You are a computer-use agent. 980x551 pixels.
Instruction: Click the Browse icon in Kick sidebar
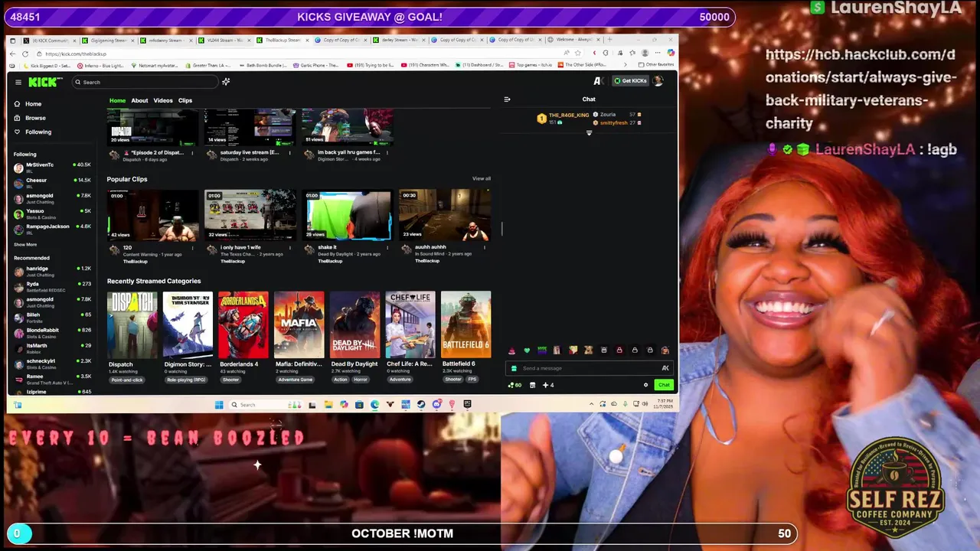(x=17, y=118)
